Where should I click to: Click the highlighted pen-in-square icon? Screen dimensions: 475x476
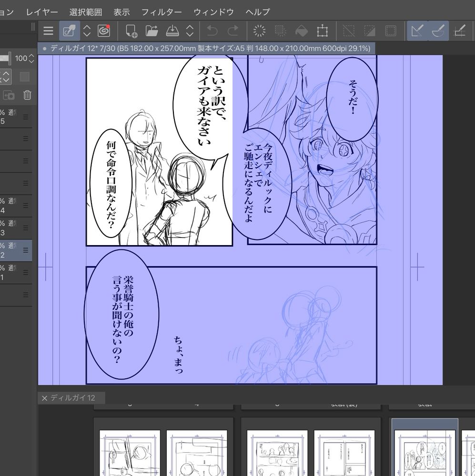coord(70,30)
